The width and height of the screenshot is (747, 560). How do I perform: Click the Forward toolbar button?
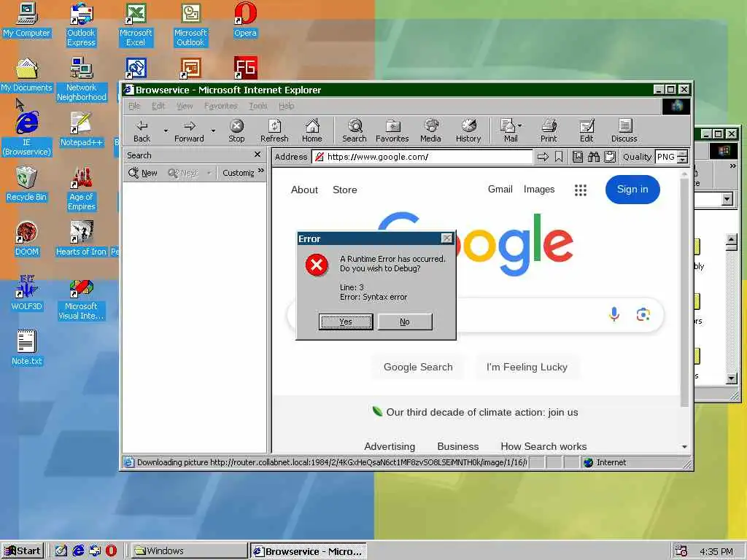pyautogui.click(x=189, y=131)
